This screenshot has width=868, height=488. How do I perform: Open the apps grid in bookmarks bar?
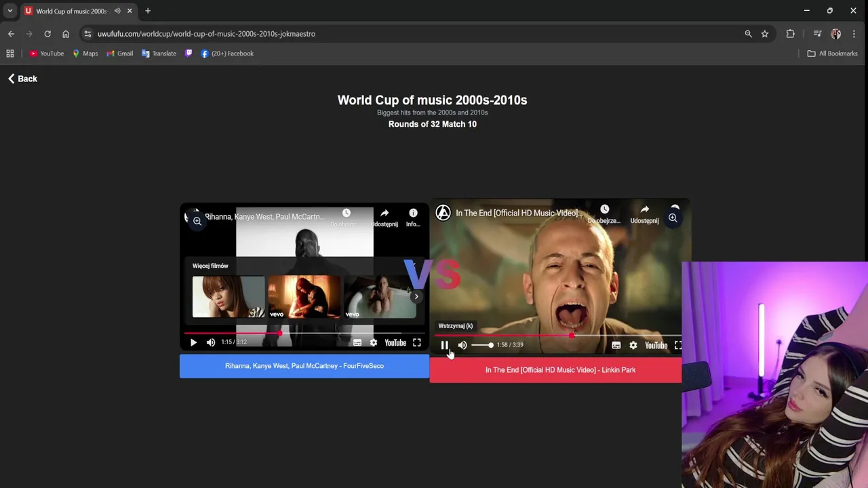point(10,54)
